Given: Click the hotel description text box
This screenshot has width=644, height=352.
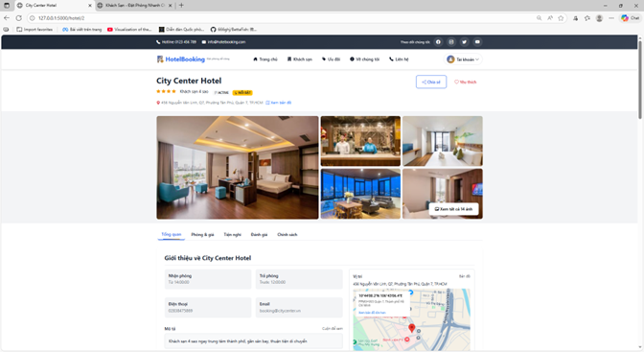Looking at the screenshot, I should pos(253,341).
